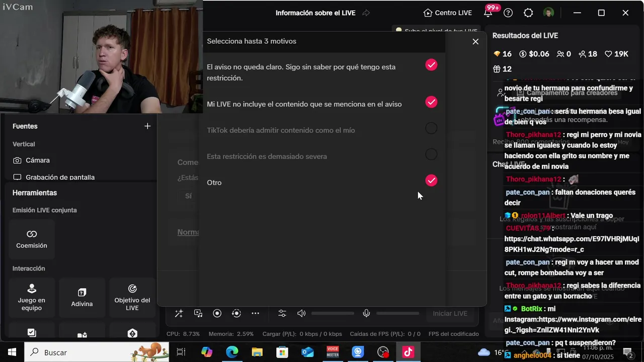The width and height of the screenshot is (644, 362).
Task: Click the record circle icon
Action: point(217,313)
